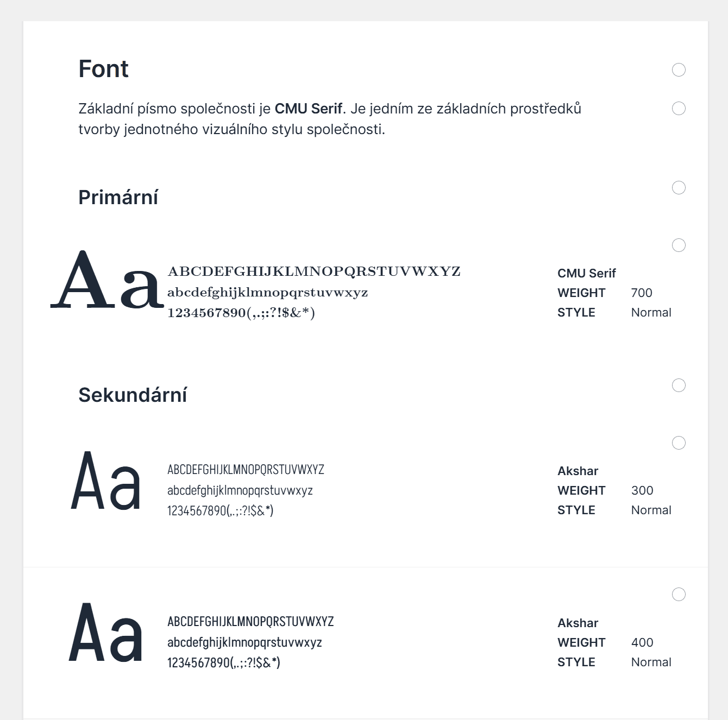Click the bold CMU Serif text in the paragraph

click(308, 109)
